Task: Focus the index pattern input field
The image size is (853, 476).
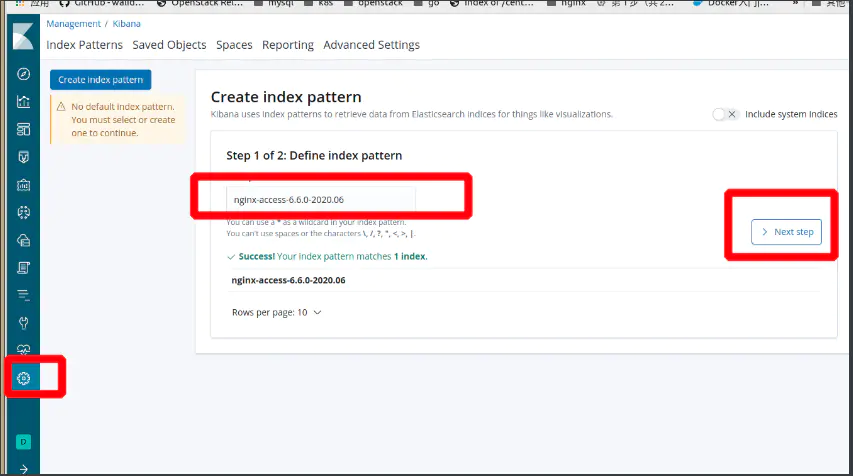Action: (321, 200)
